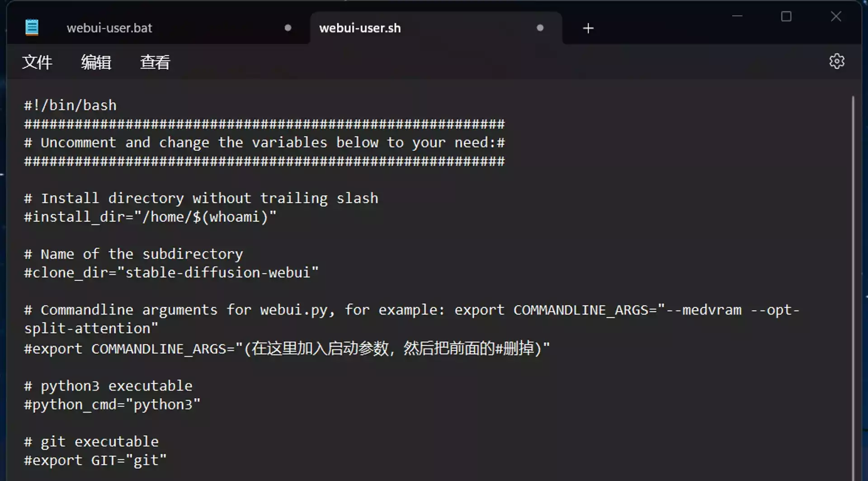Close the Notepad window
Viewport: 868px width, 481px height.
coord(836,16)
